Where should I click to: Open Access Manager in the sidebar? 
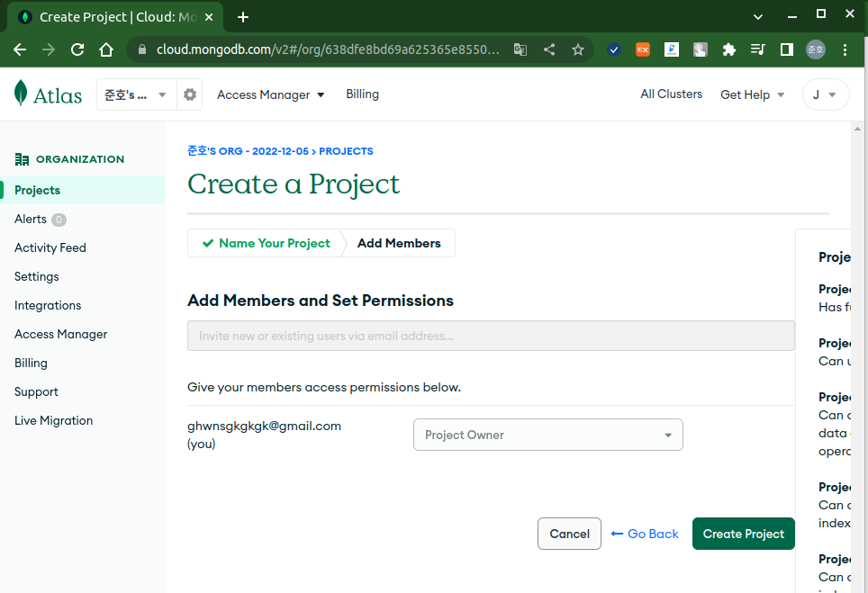click(x=61, y=334)
